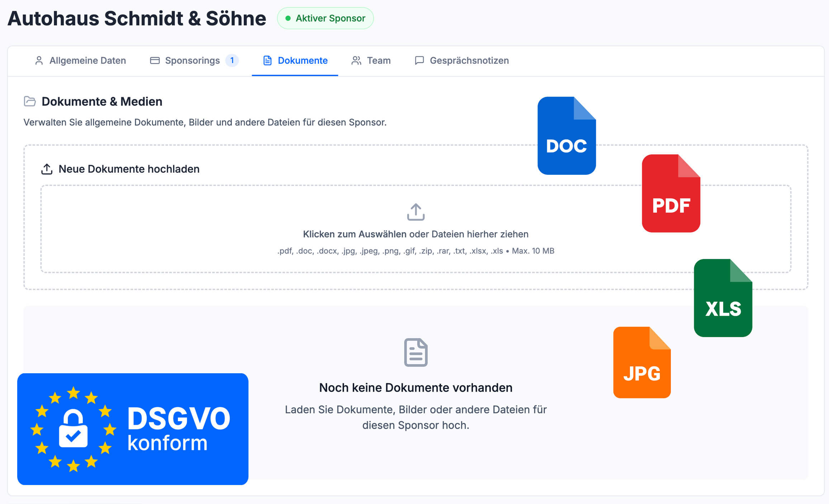Open the Team tab
Viewport: 829px width, 504px height.
point(371,61)
